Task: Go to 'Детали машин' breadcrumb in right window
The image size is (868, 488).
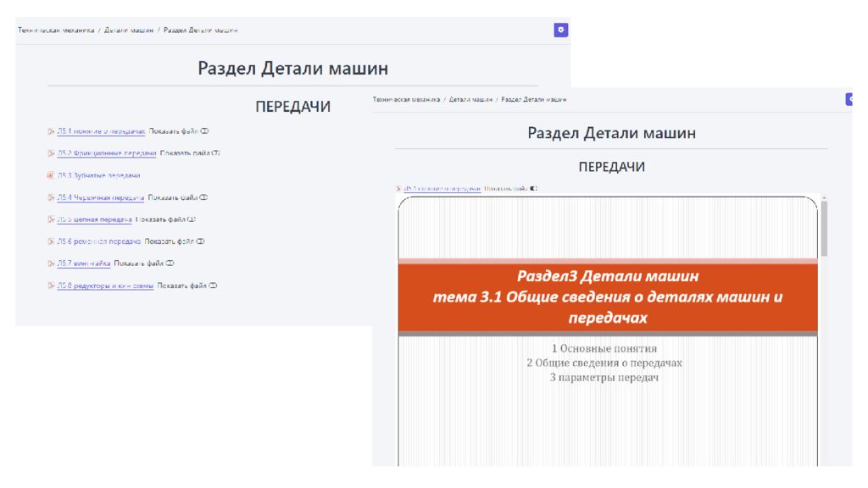Action: (x=470, y=99)
